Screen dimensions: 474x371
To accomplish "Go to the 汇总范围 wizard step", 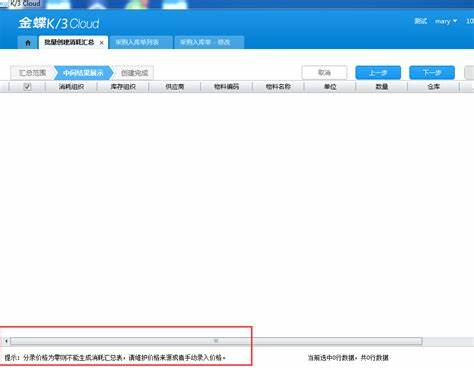I will pyautogui.click(x=32, y=73).
